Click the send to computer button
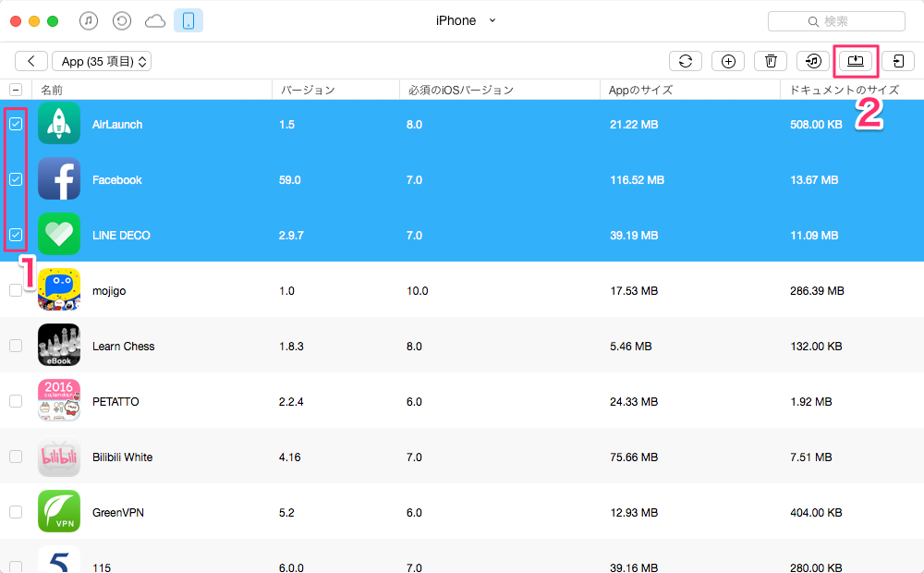 [856, 61]
